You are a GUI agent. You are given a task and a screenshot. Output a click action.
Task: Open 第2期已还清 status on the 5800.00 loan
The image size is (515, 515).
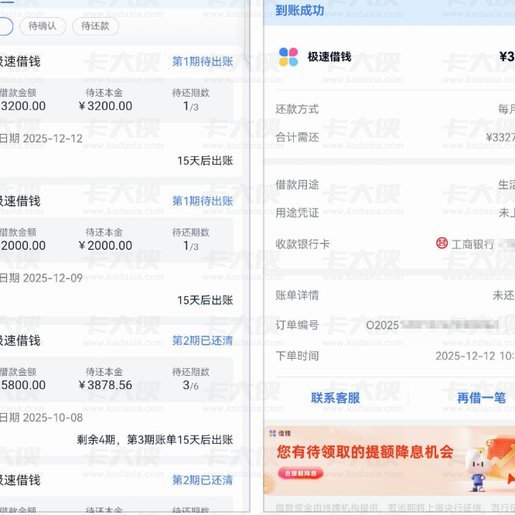(202, 341)
